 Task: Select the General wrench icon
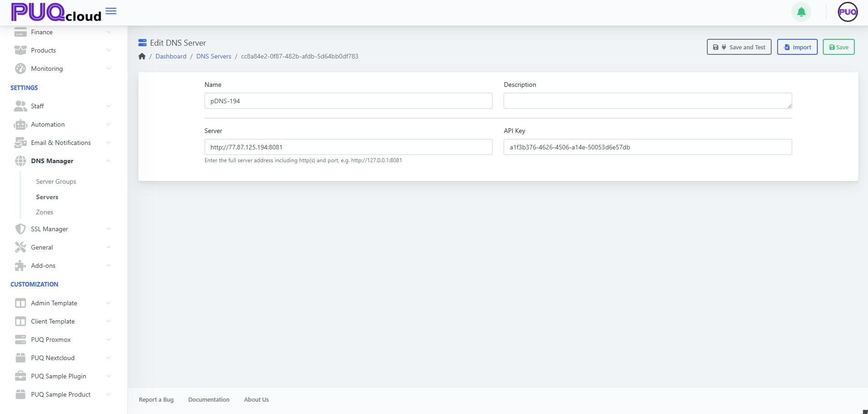(x=20, y=247)
